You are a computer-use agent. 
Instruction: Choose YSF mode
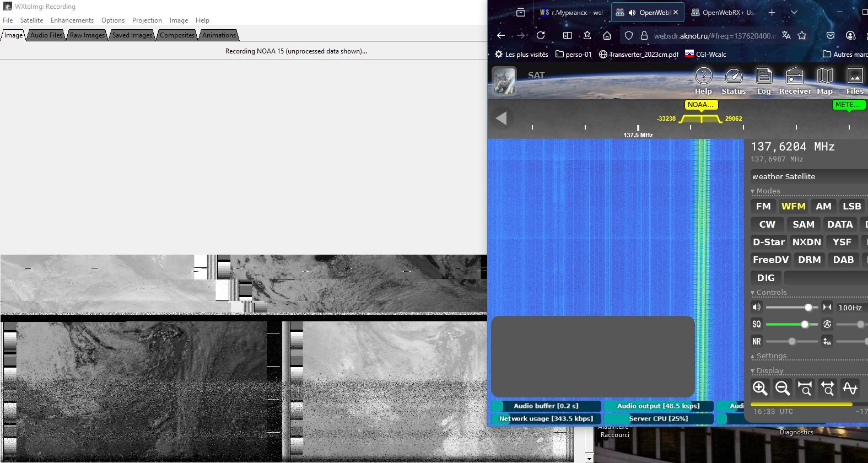click(x=842, y=242)
